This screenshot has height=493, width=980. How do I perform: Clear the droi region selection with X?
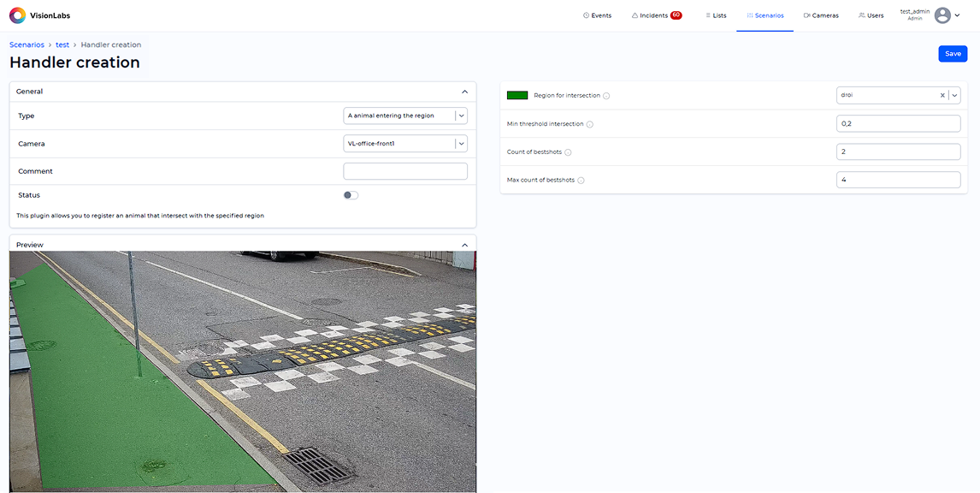[942, 96]
